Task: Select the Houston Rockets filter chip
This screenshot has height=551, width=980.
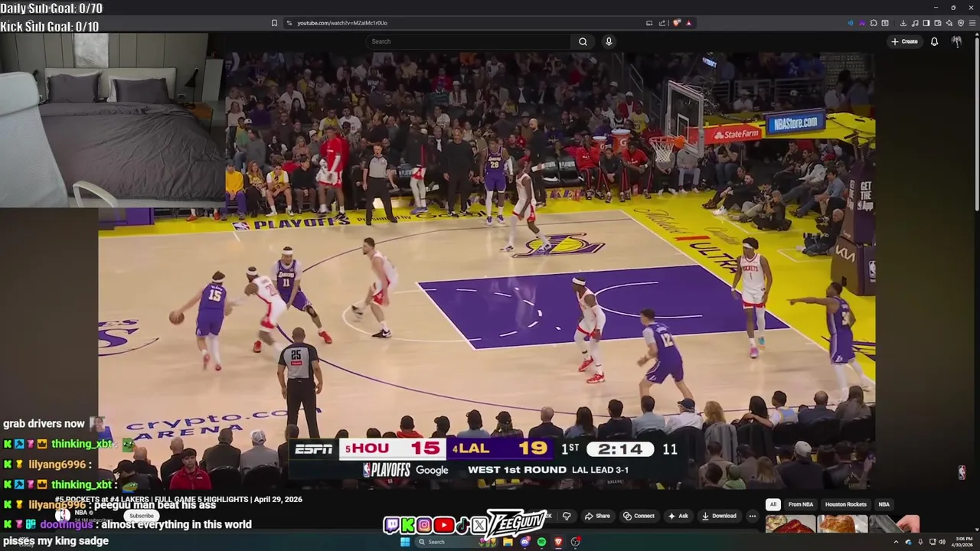Action: 846,504
